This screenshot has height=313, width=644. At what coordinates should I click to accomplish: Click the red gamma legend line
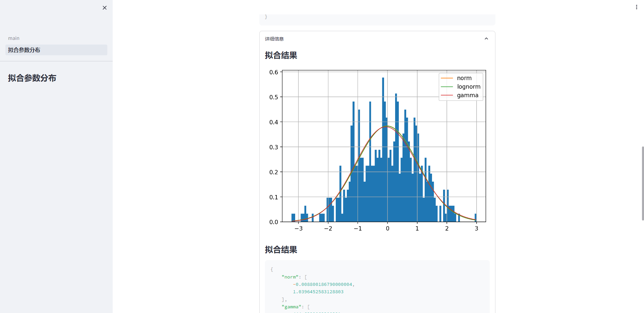click(x=447, y=95)
